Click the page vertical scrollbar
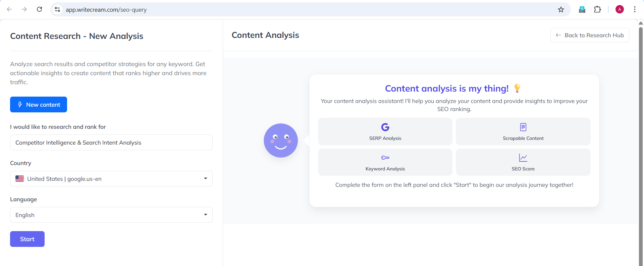The height and width of the screenshot is (266, 644). tap(641, 134)
